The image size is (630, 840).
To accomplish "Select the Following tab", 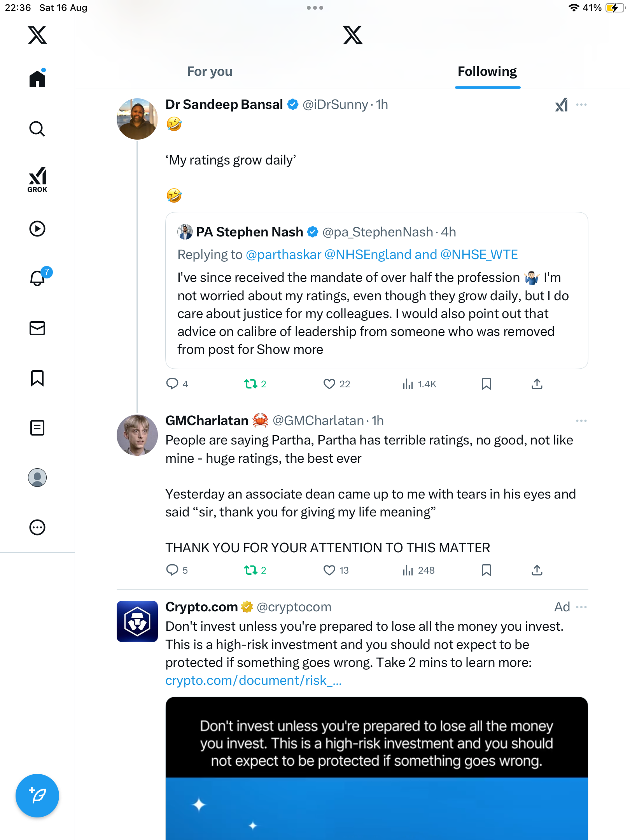I will 487,72.
